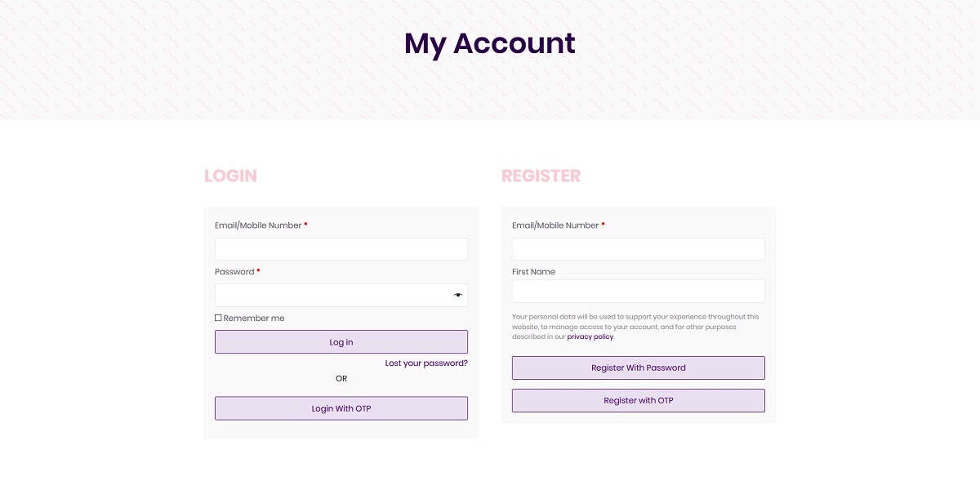This screenshot has width=980, height=490.
Task: Click Register with OTP button
Action: coord(639,400)
